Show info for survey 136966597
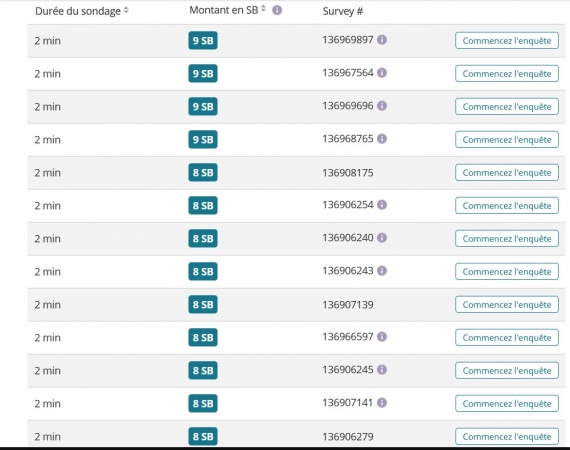The image size is (570, 450). (x=382, y=337)
